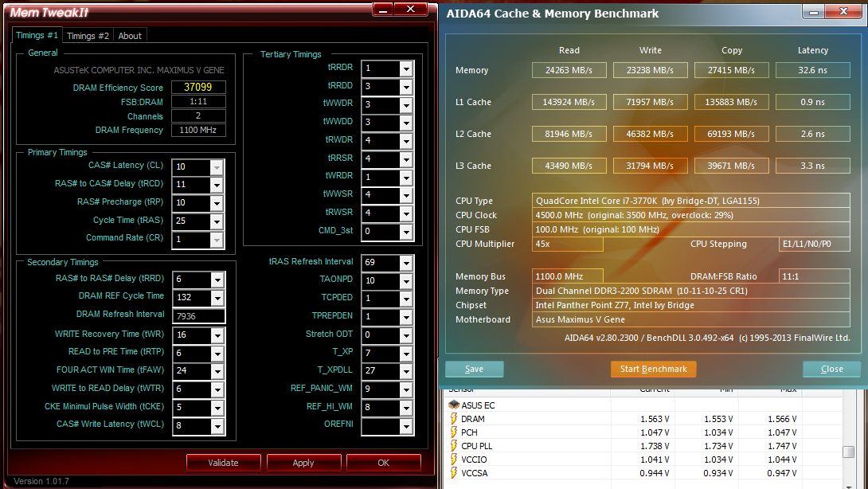Click the CPU Type field showing i7-3770K

click(x=691, y=201)
